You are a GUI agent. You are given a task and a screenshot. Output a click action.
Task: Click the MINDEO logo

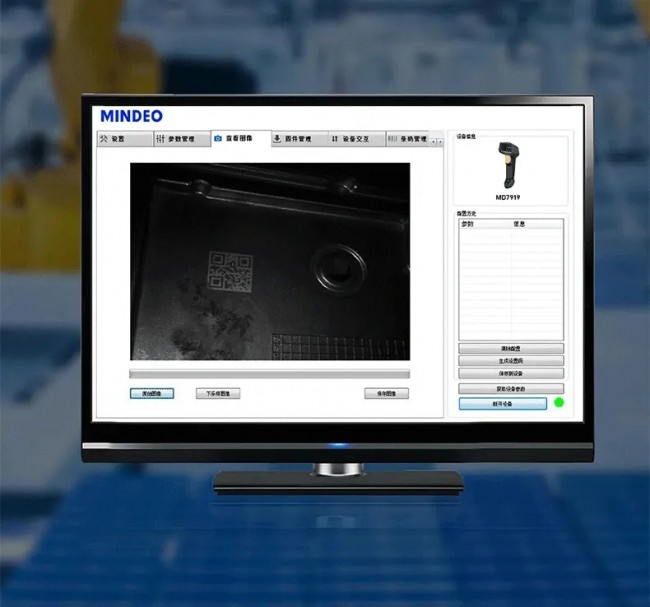coord(131,116)
